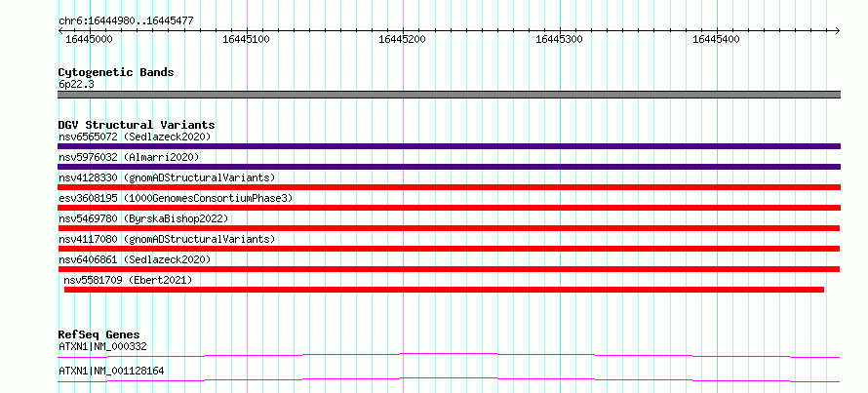Select the red bar under nsv4117080
The image size is (868, 393).
point(449,249)
